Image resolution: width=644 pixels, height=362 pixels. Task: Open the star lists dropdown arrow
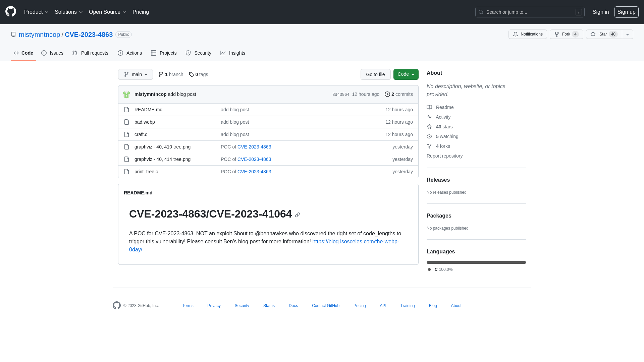(628, 34)
